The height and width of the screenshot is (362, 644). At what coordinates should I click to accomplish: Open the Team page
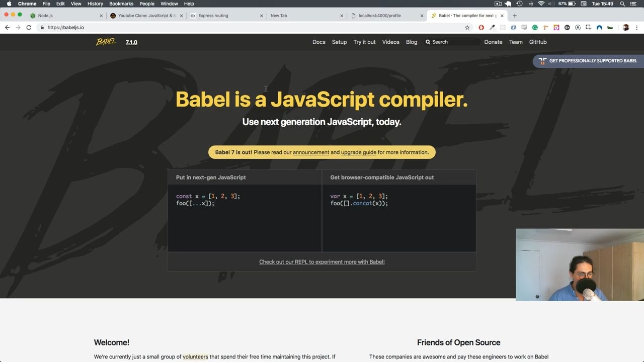tap(516, 42)
